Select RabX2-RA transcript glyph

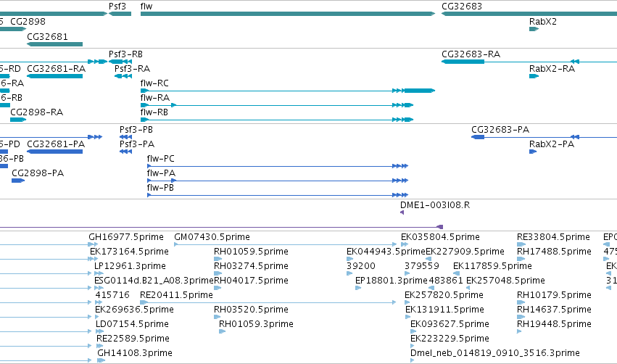tap(534, 76)
